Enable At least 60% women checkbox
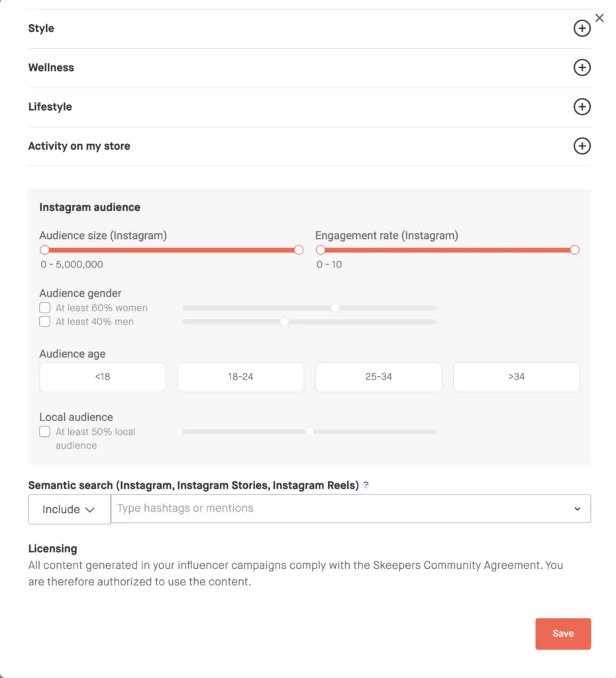The image size is (616, 678). (45, 308)
